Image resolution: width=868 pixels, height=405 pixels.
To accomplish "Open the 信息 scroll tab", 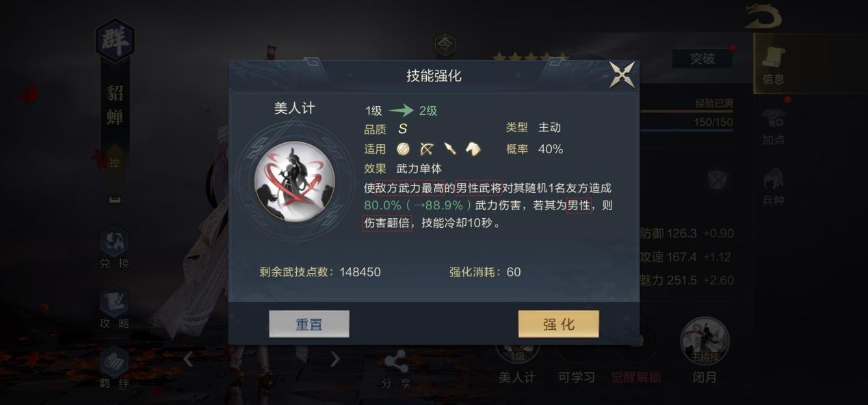I will [774, 65].
